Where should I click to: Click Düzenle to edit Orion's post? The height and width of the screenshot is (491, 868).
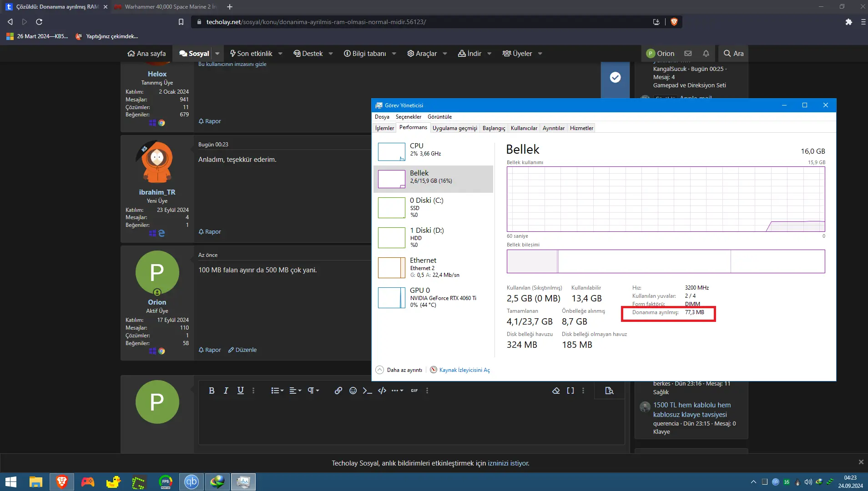(x=242, y=350)
